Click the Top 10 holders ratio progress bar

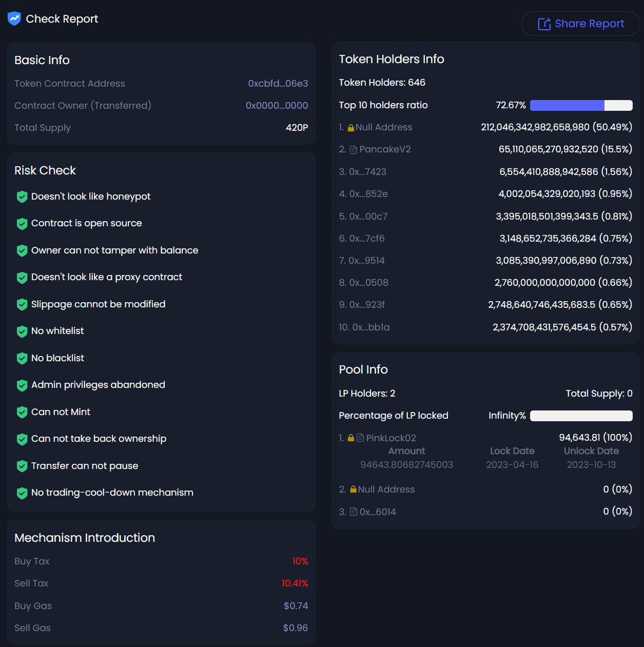(x=581, y=105)
